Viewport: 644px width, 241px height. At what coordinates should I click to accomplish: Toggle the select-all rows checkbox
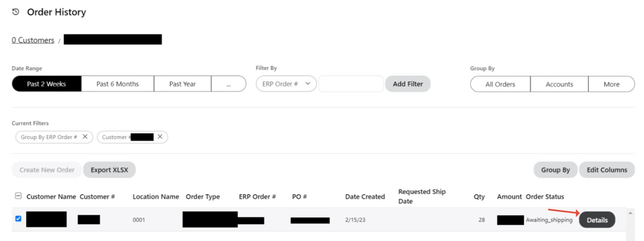click(x=18, y=196)
